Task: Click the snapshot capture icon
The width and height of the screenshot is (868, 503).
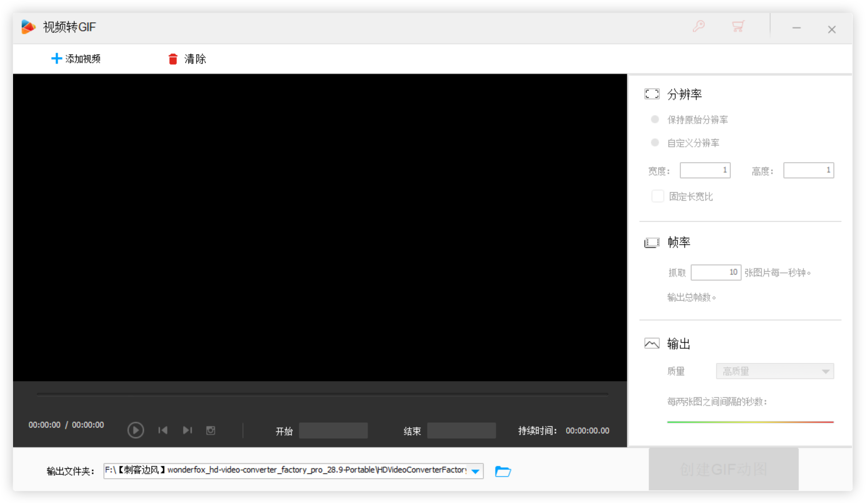Action: tap(210, 430)
